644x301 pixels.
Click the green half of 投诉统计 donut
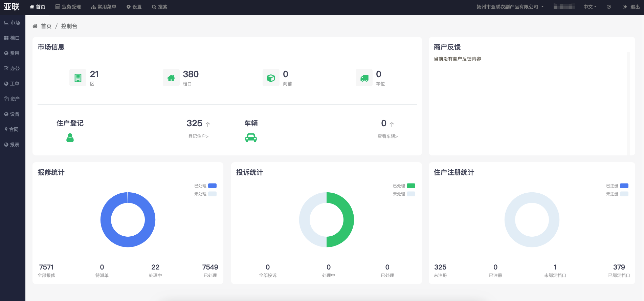click(x=349, y=220)
